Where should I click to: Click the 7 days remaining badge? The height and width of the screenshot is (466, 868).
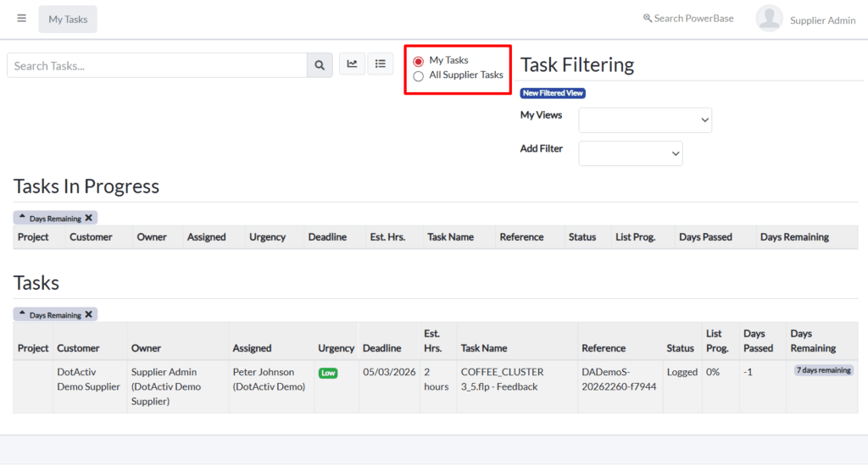(823, 371)
